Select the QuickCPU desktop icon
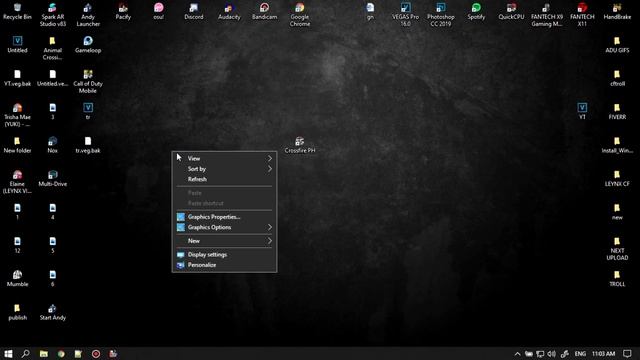The image size is (640, 360). [x=511, y=11]
